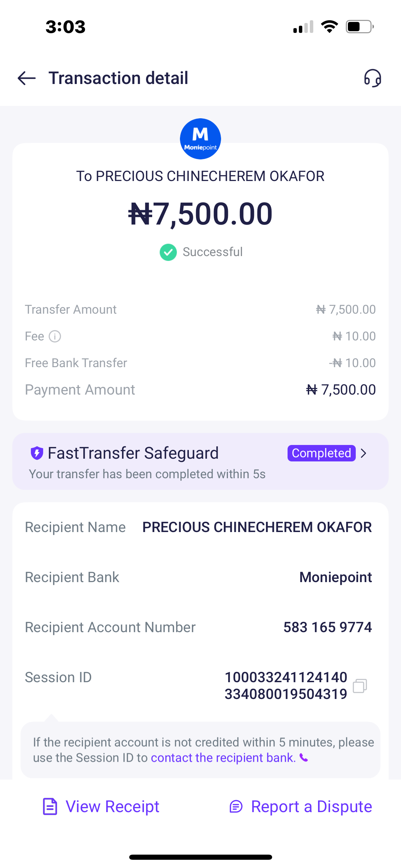Tap the battery indicator in status bar
This screenshot has width=401, height=868.
[x=359, y=27]
